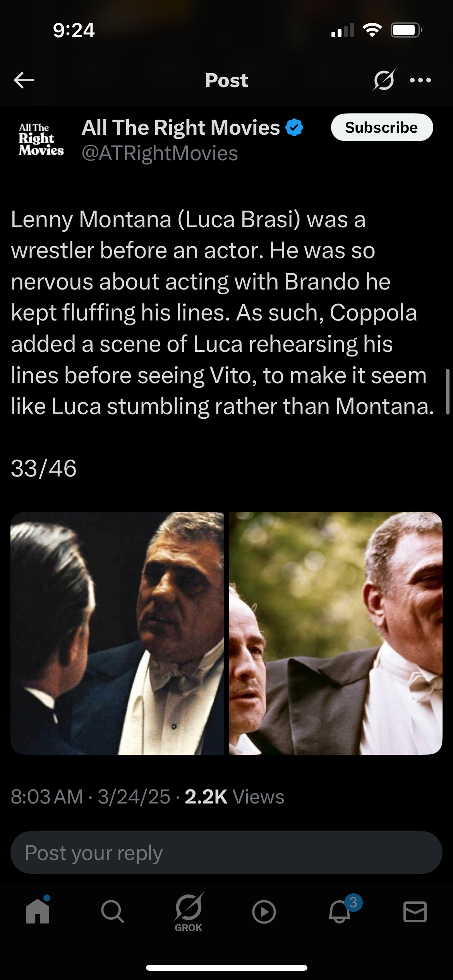453x980 pixels.
Task: Open the GROK tab in bottom bar
Action: tap(189, 912)
